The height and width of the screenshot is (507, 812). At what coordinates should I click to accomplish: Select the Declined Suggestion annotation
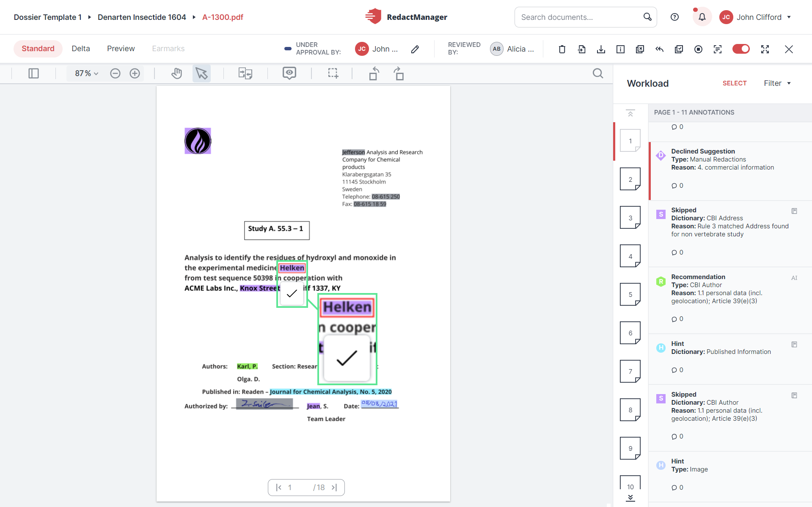point(730,171)
